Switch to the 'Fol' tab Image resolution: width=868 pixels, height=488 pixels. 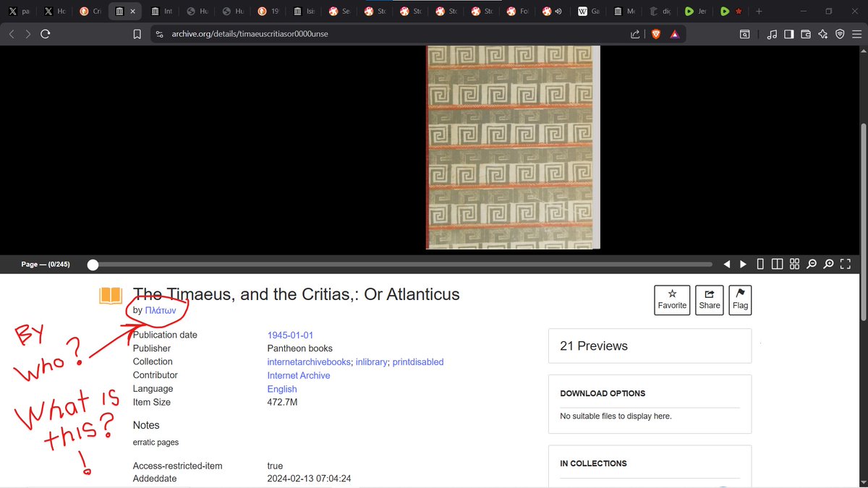(x=517, y=12)
